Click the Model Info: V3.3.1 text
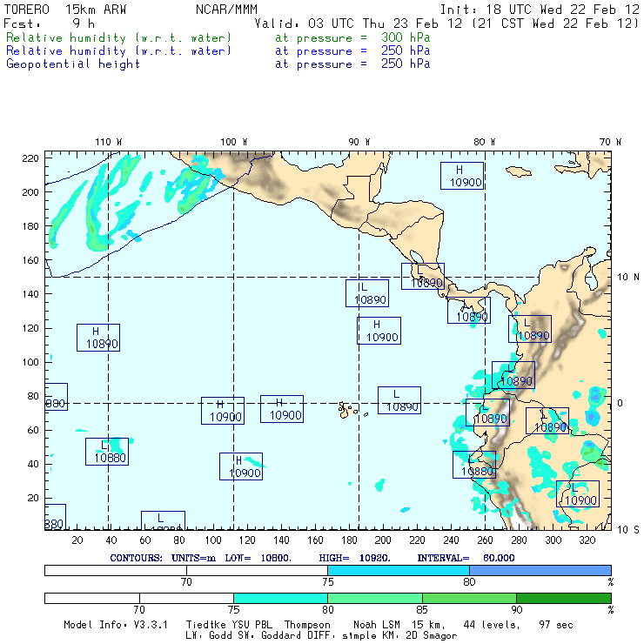Viewport: 644px width, 644px height. [113, 625]
